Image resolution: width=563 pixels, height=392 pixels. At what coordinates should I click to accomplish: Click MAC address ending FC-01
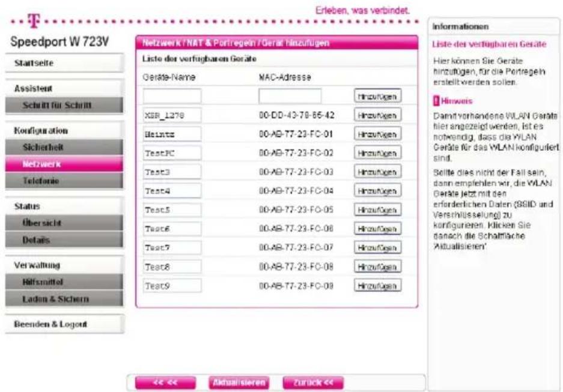point(296,134)
